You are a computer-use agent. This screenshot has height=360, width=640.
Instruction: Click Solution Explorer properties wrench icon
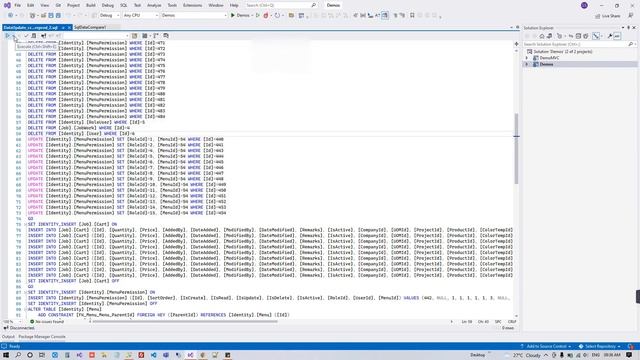610,36
